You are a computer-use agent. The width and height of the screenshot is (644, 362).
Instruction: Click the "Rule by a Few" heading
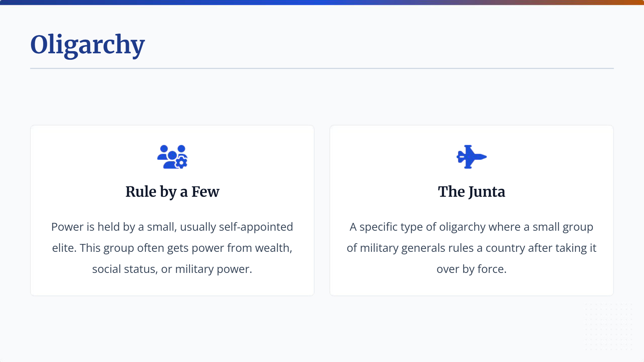(x=172, y=192)
